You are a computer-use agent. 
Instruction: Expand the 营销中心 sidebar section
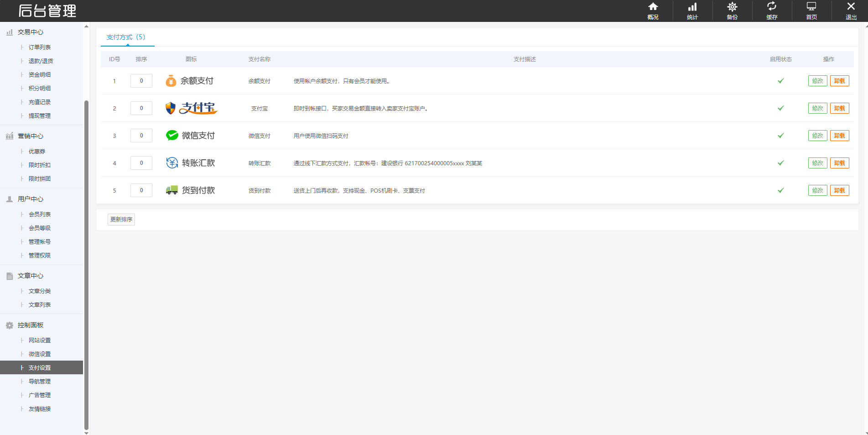[31, 136]
